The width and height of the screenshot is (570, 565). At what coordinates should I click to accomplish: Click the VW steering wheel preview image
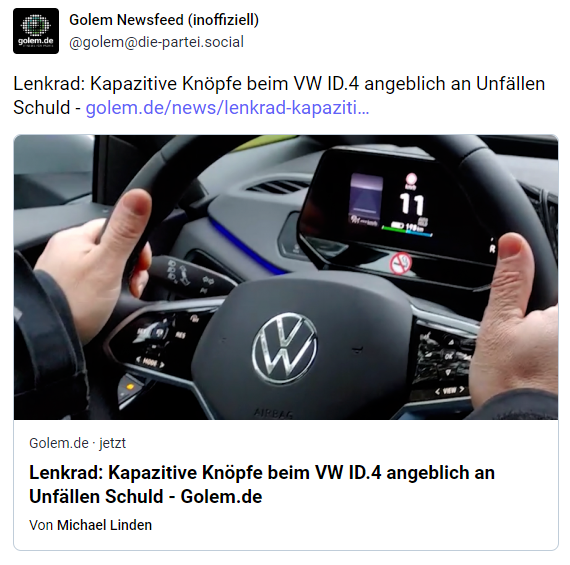pos(286,277)
